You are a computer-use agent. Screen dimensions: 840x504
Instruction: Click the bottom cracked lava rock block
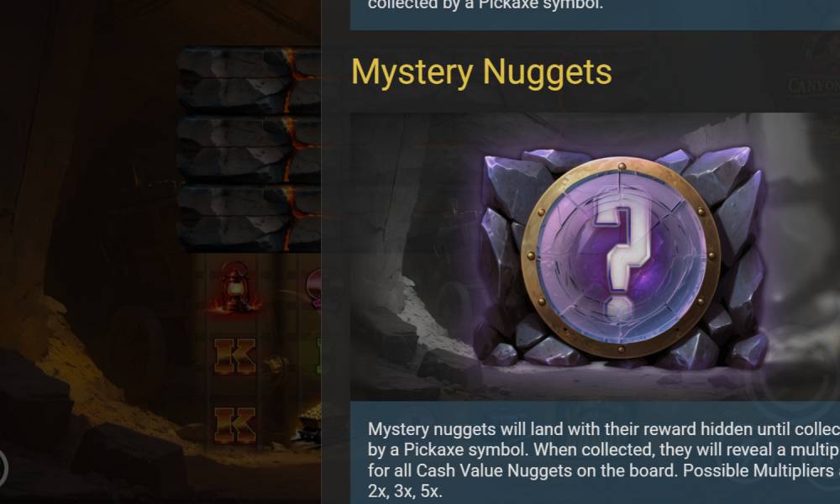(249, 218)
